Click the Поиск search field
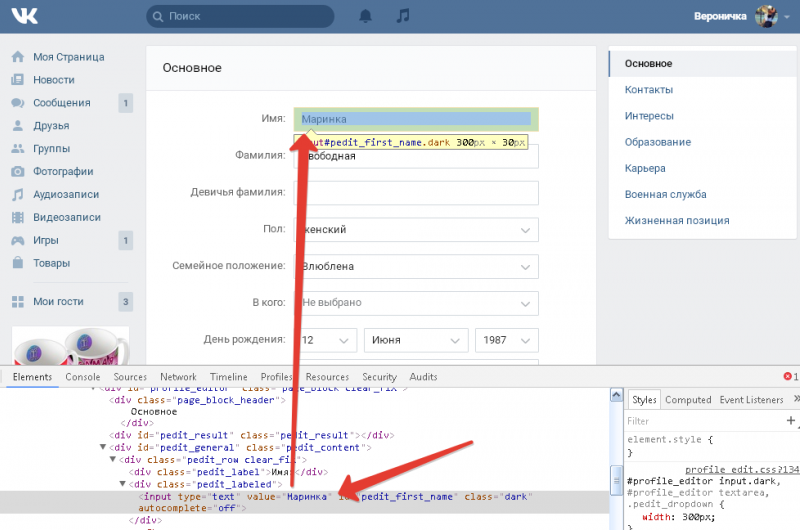This screenshot has width=800, height=530. [x=240, y=16]
